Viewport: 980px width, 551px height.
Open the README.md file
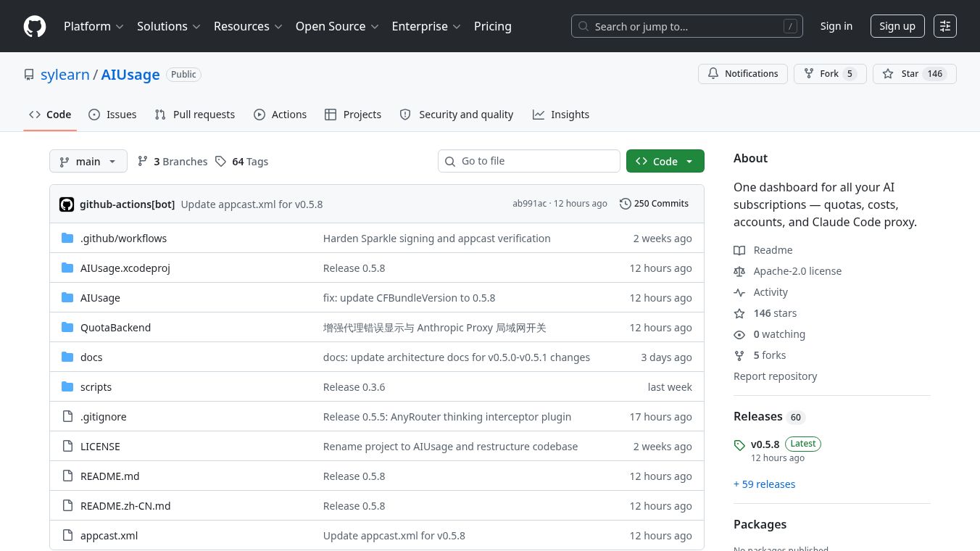pos(109,476)
